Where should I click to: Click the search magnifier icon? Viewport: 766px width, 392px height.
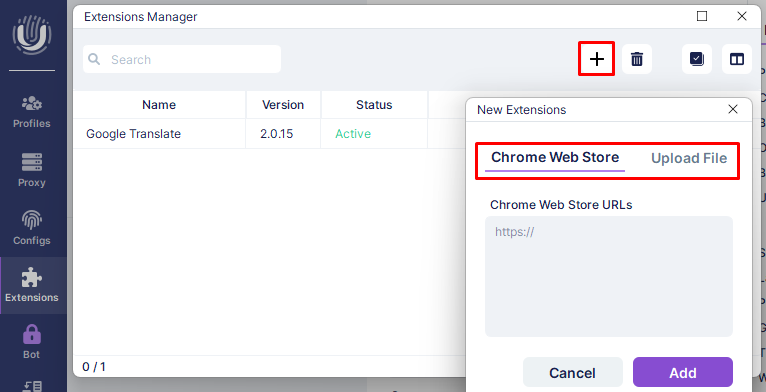click(94, 59)
